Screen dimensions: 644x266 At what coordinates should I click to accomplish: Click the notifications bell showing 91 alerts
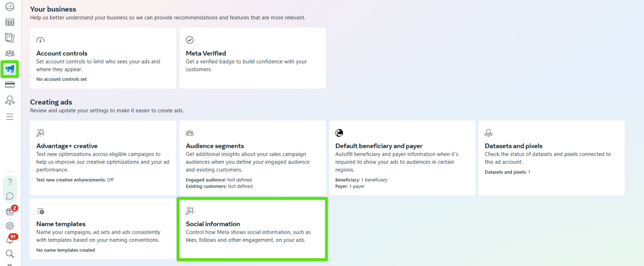(9, 239)
